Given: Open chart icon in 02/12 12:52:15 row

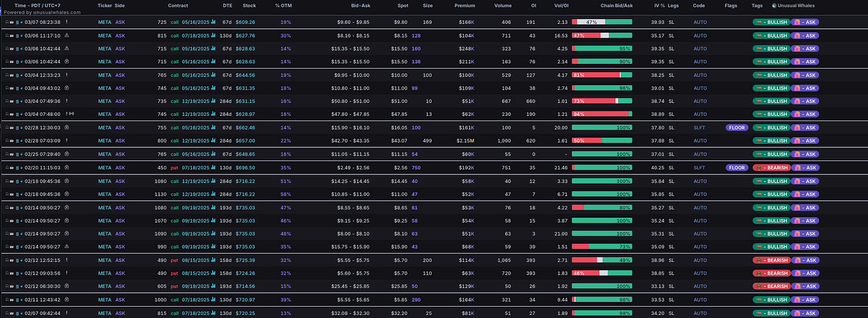Looking at the screenshot, I should pos(213,260).
